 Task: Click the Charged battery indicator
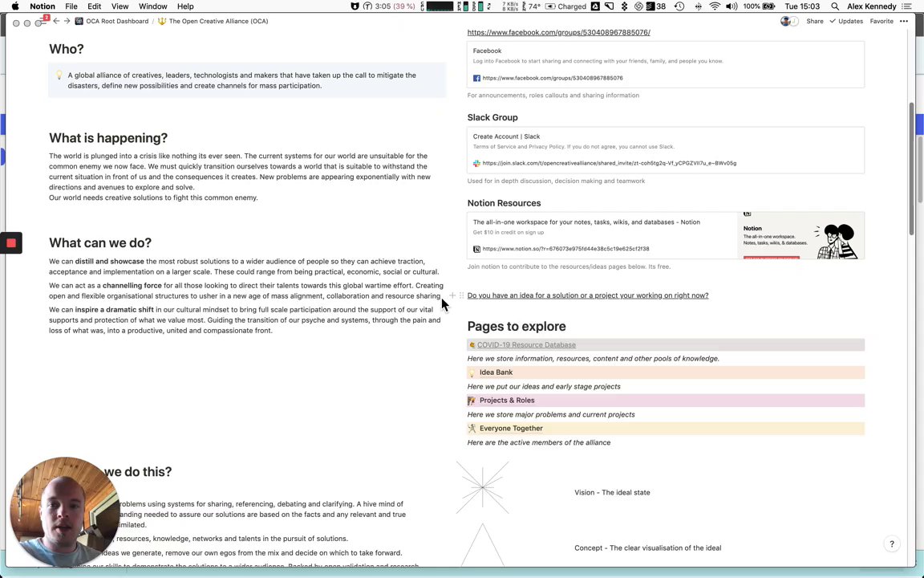coord(565,6)
